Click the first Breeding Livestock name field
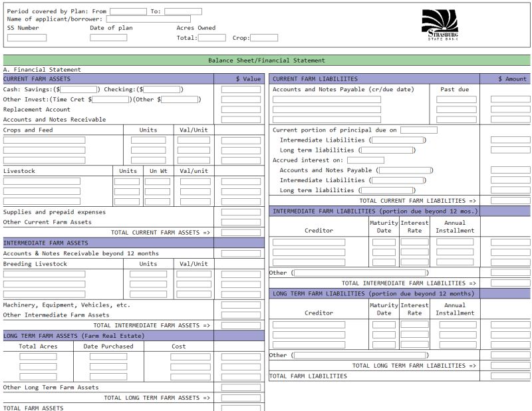The width and height of the screenshot is (532, 411). click(44, 274)
